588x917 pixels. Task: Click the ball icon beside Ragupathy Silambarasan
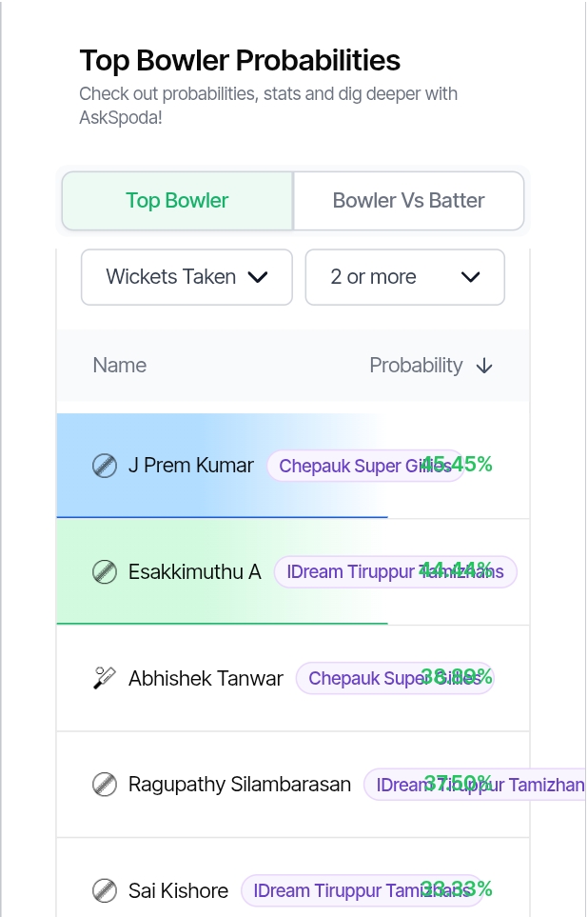[105, 785]
